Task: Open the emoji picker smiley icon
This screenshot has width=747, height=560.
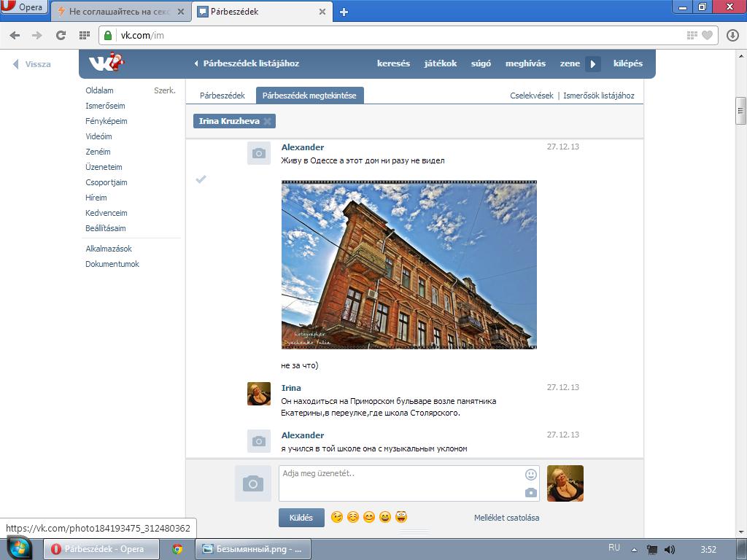Action: [531, 474]
